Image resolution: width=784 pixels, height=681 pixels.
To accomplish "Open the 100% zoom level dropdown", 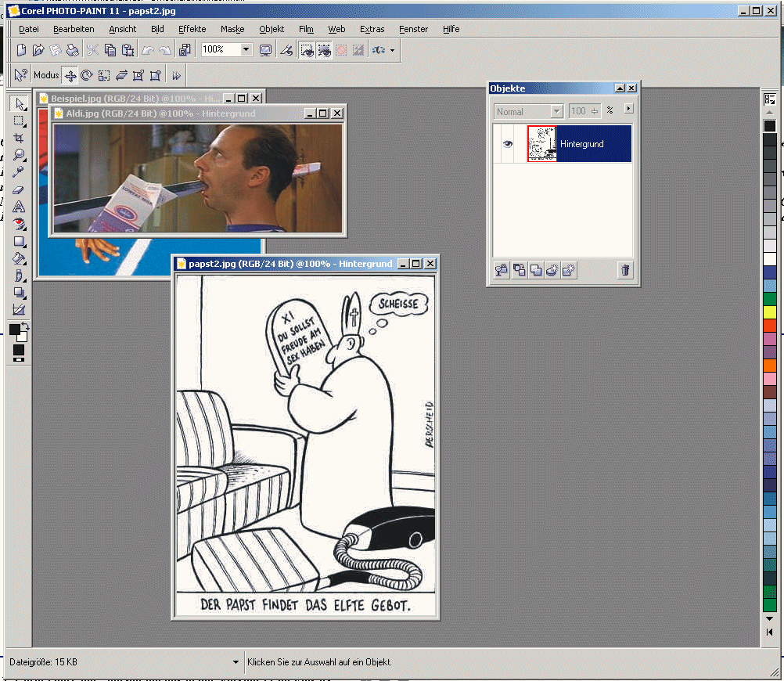I will pyautogui.click(x=246, y=49).
